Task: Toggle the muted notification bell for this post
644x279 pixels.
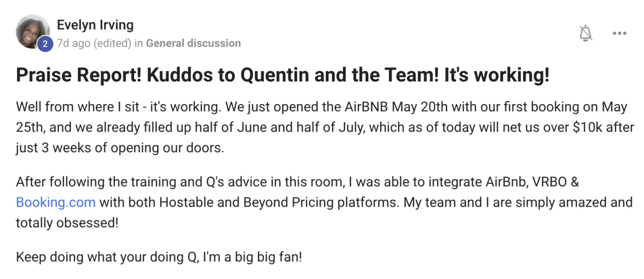Action: coord(586,33)
